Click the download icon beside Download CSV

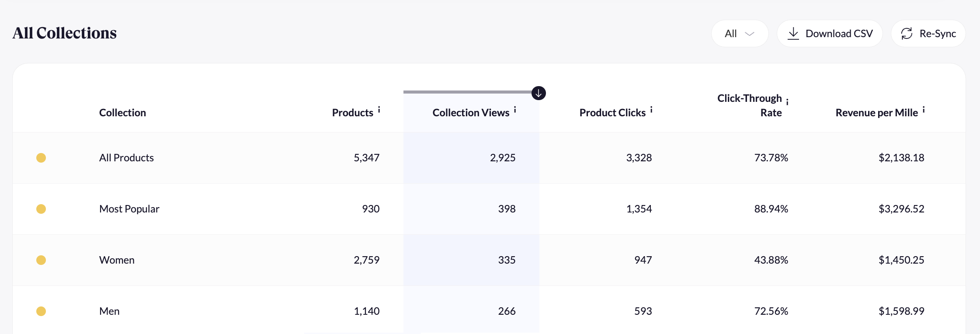(793, 34)
